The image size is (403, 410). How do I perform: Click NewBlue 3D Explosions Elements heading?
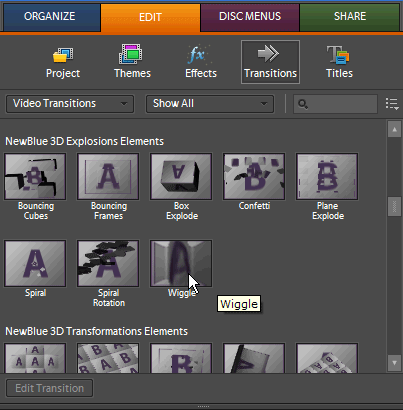click(x=84, y=141)
